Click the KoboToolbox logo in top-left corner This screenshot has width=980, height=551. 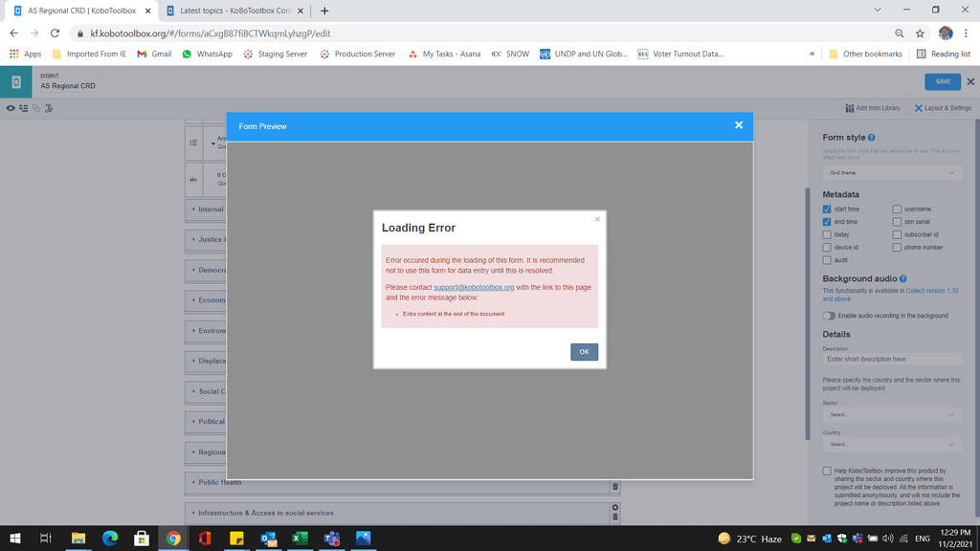point(14,82)
